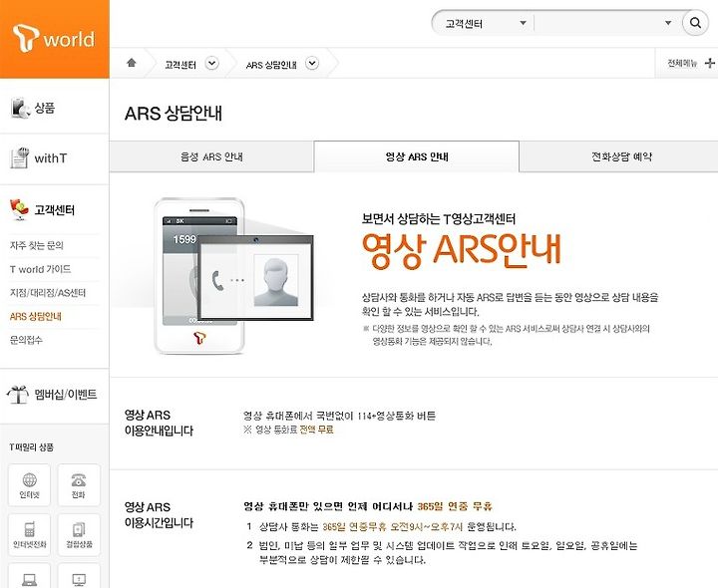
Task: Click the 보면서 상담하는 T영상고객센터 subtitle
Action: coord(438,218)
